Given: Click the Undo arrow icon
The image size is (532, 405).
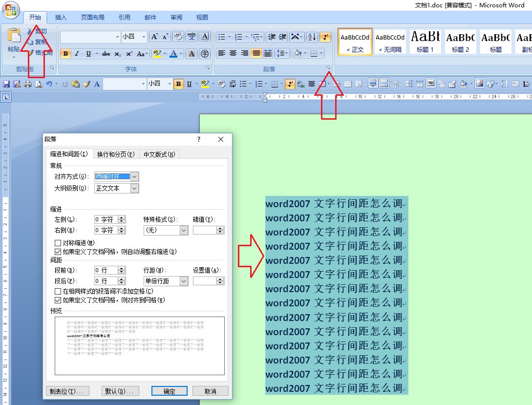Looking at the screenshot, I should (x=49, y=84).
